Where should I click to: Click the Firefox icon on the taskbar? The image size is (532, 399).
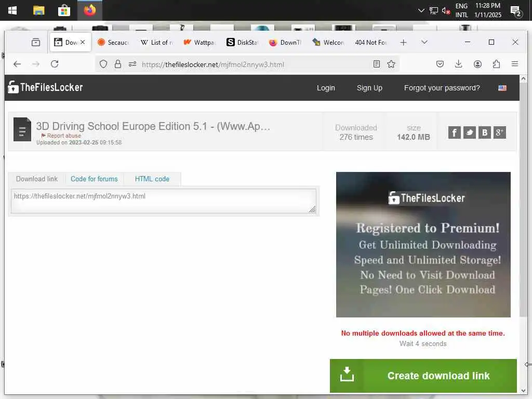coord(89,10)
